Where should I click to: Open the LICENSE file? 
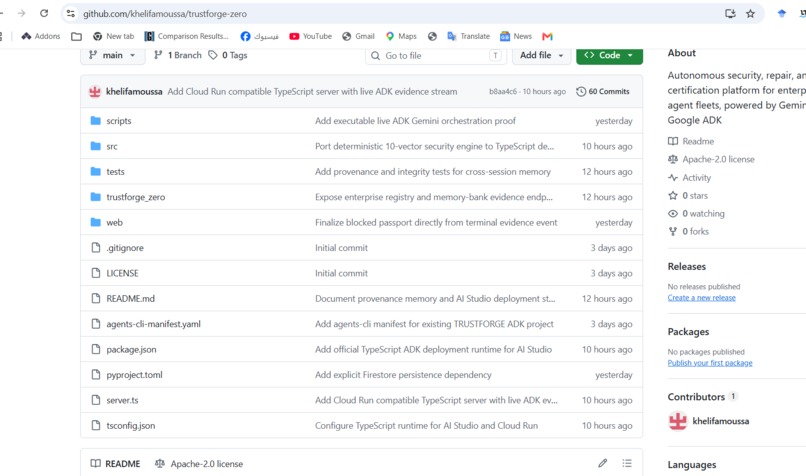(x=122, y=273)
